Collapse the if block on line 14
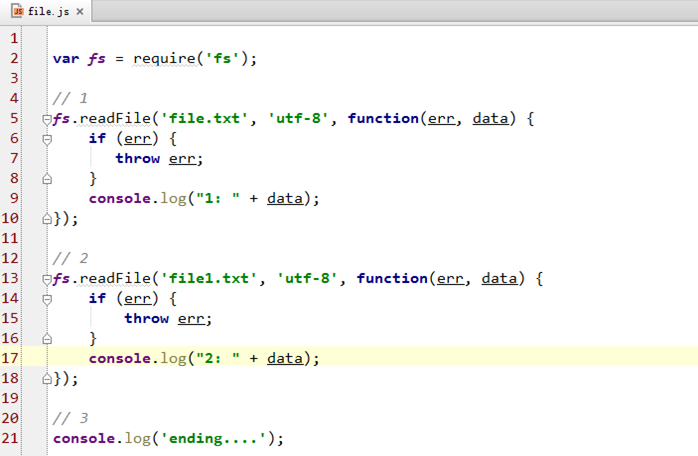 pyautogui.click(x=46, y=299)
